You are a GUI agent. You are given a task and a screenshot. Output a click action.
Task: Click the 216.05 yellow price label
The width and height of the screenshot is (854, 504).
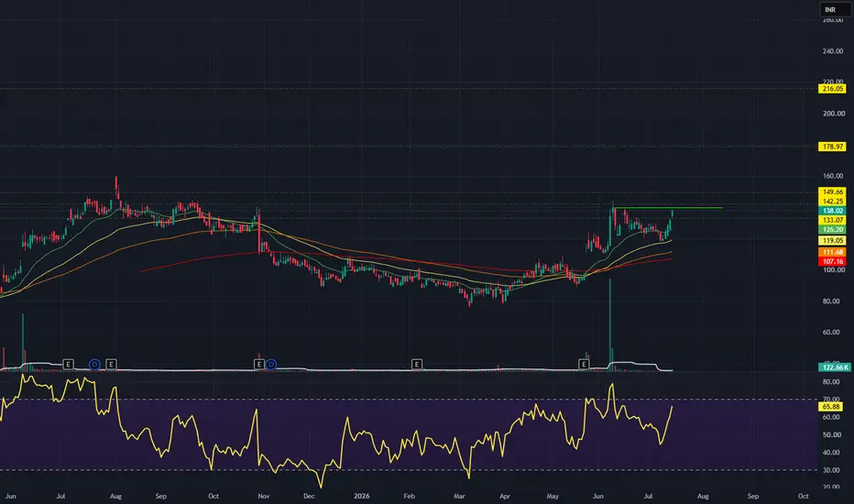pos(832,89)
